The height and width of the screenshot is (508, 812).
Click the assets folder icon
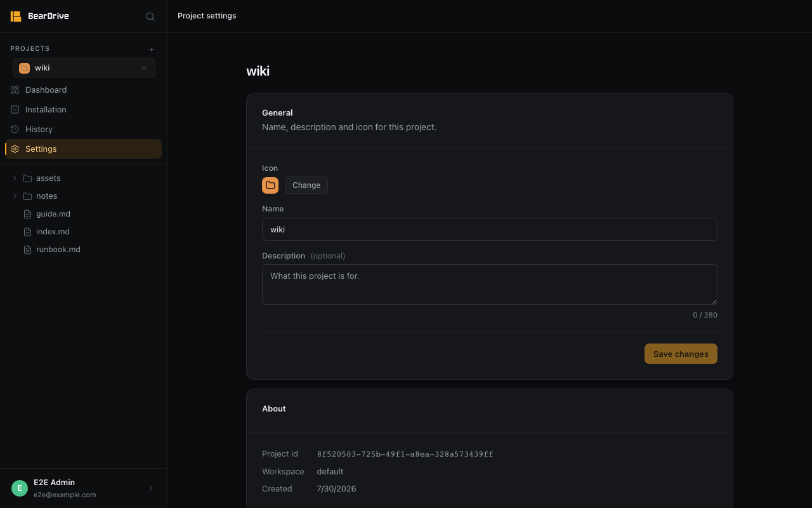pyautogui.click(x=27, y=178)
